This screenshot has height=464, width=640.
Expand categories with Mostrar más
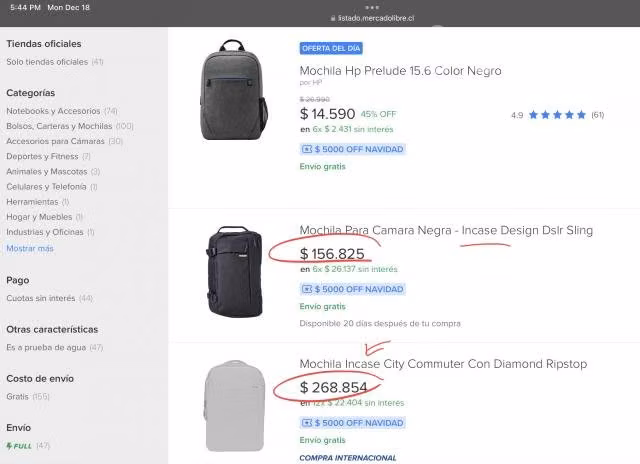[x=30, y=249]
